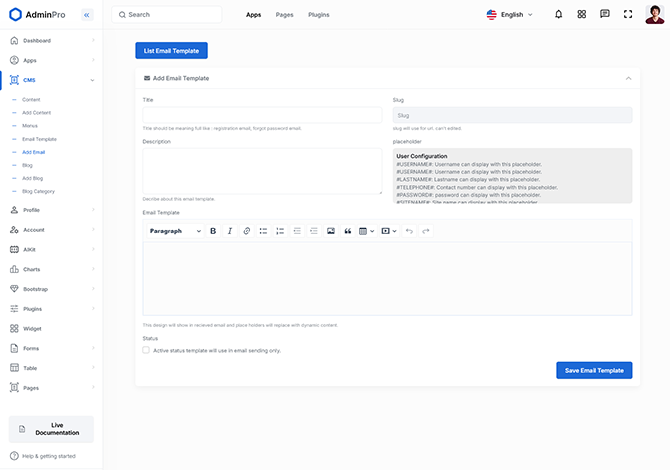Screen dimensions: 670x470
Task: Toggle bold formatting in the editor
Action: click(x=213, y=231)
